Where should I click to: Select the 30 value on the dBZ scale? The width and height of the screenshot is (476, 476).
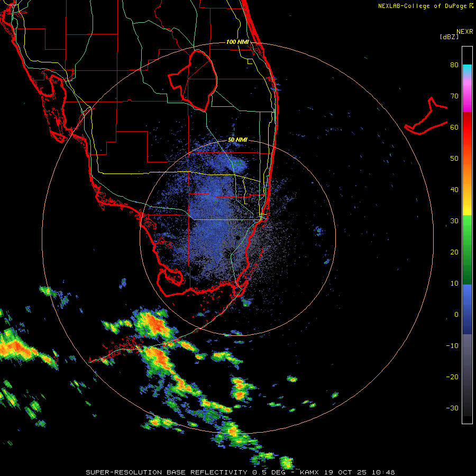(x=454, y=221)
